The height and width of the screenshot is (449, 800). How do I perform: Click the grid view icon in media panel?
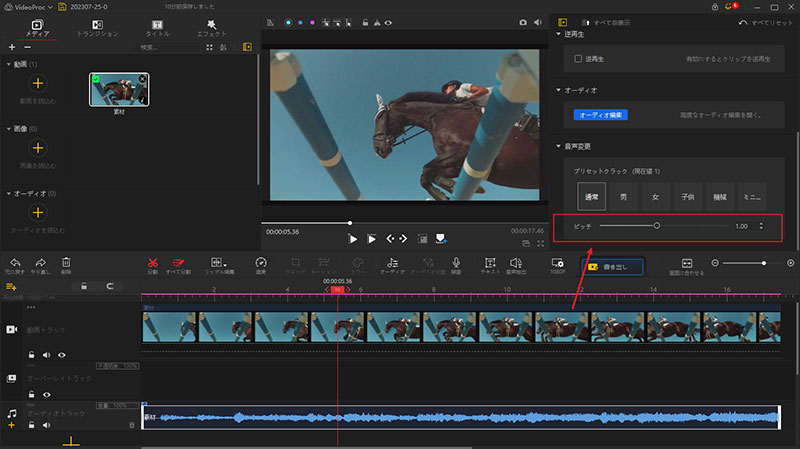[x=209, y=47]
